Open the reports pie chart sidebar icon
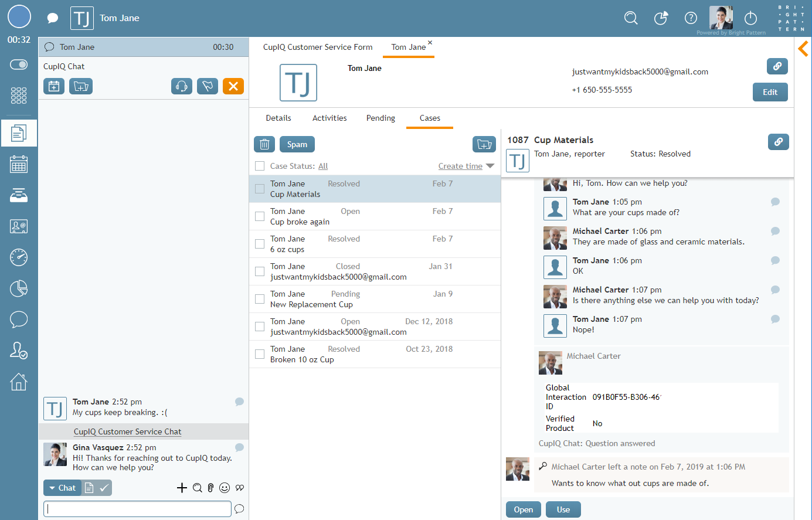Image resolution: width=812 pixels, height=520 pixels. 19,288
